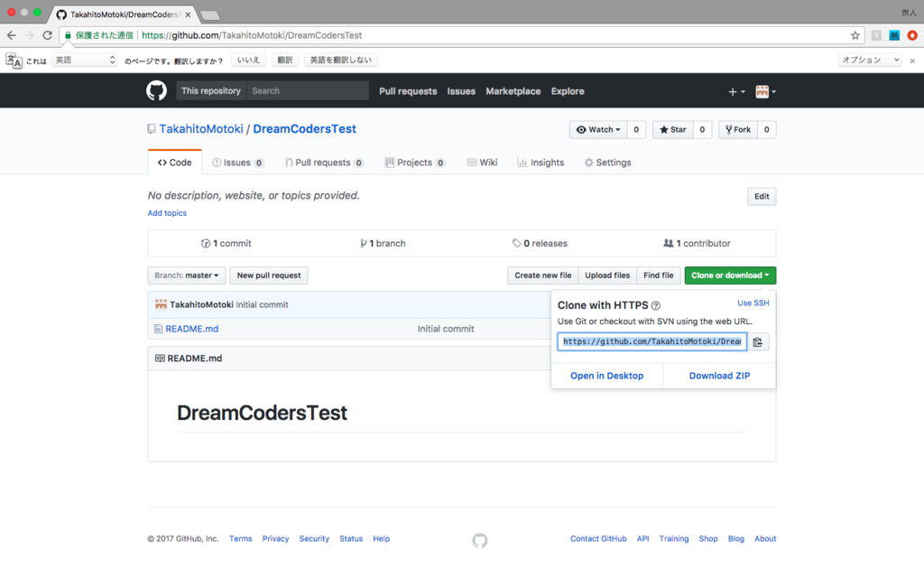Click This repository search scope label
The image size is (924, 578).
[x=211, y=91]
